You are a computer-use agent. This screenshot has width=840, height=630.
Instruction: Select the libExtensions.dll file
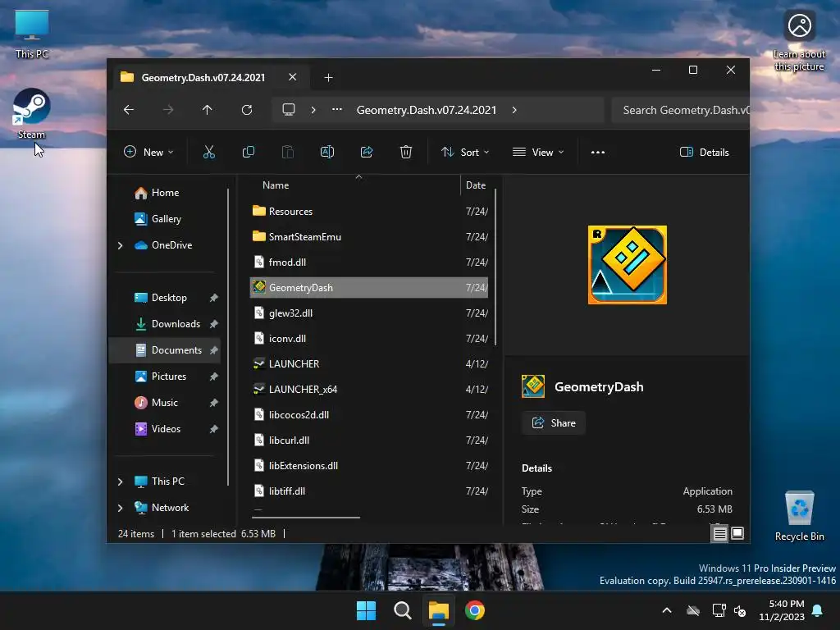coord(369,466)
